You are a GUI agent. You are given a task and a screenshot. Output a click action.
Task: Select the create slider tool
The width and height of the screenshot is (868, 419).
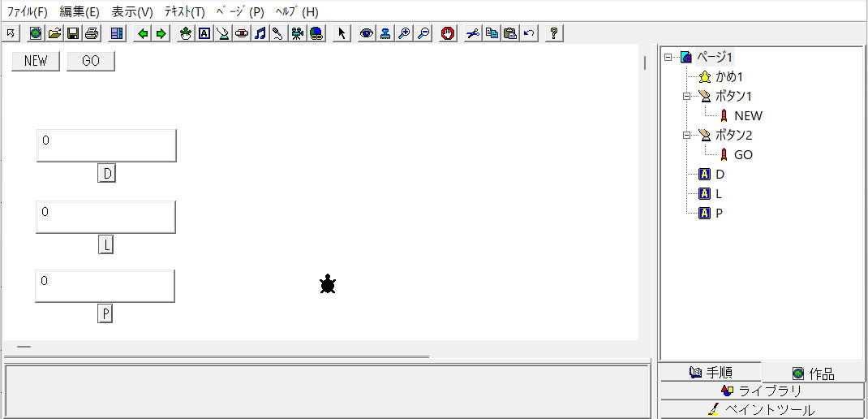tap(242, 34)
